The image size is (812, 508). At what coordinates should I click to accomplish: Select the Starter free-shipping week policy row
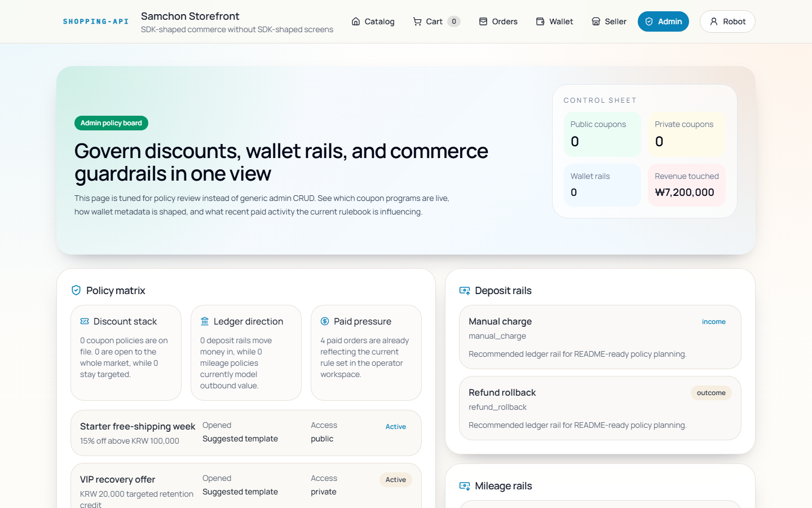(246, 433)
